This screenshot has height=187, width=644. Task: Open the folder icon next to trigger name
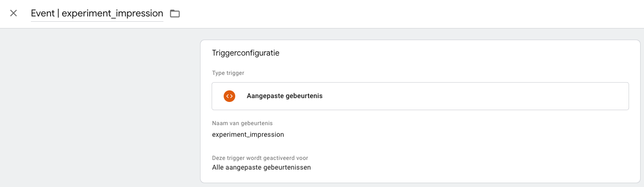174,14
